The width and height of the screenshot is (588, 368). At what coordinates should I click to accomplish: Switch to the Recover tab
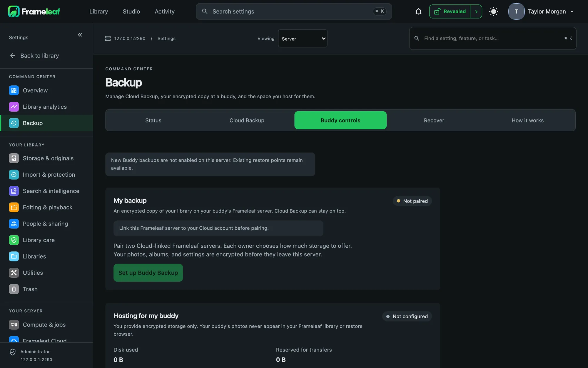click(434, 120)
